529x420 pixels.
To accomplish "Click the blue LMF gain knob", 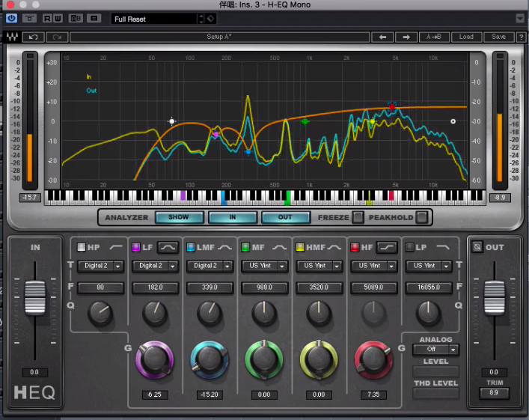I will point(210,359).
